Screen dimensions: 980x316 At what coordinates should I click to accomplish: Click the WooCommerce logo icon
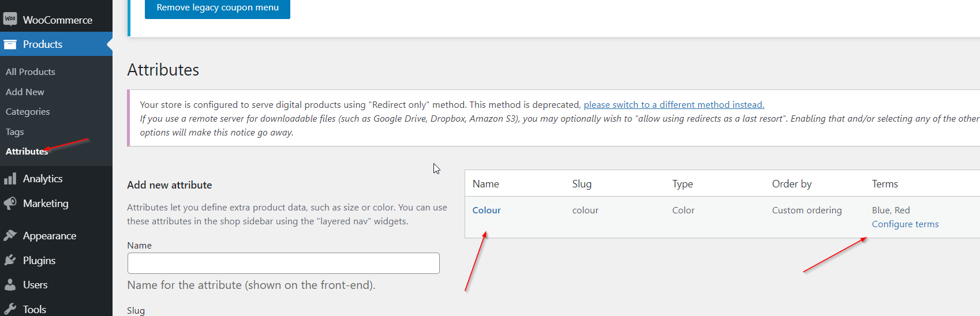point(10,19)
